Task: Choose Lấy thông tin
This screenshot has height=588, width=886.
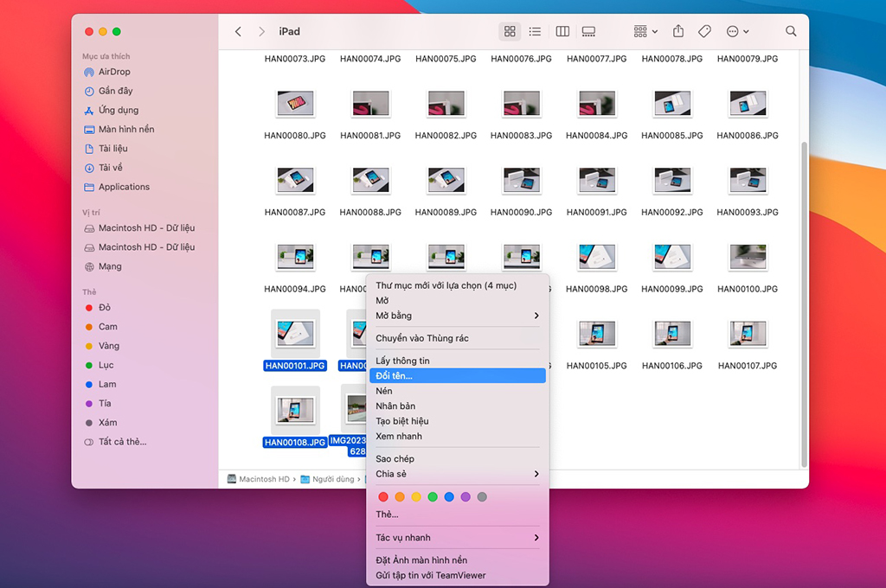Action: pos(458,361)
